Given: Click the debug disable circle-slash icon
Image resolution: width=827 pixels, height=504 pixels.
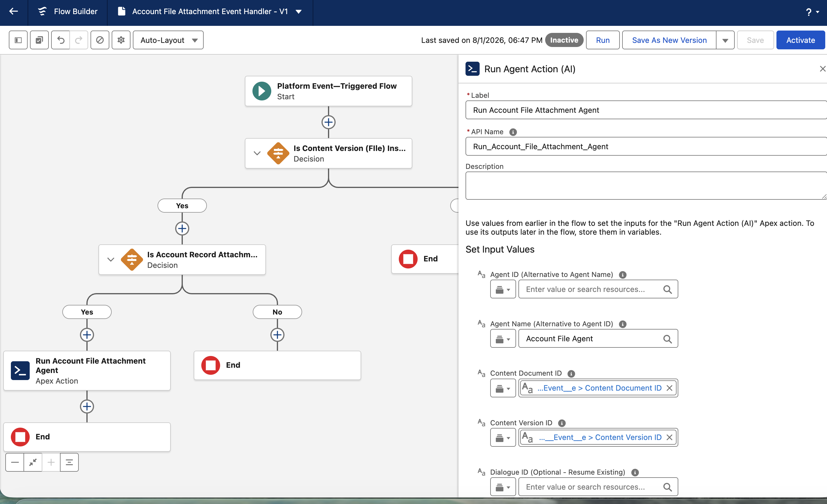Looking at the screenshot, I should coord(100,40).
